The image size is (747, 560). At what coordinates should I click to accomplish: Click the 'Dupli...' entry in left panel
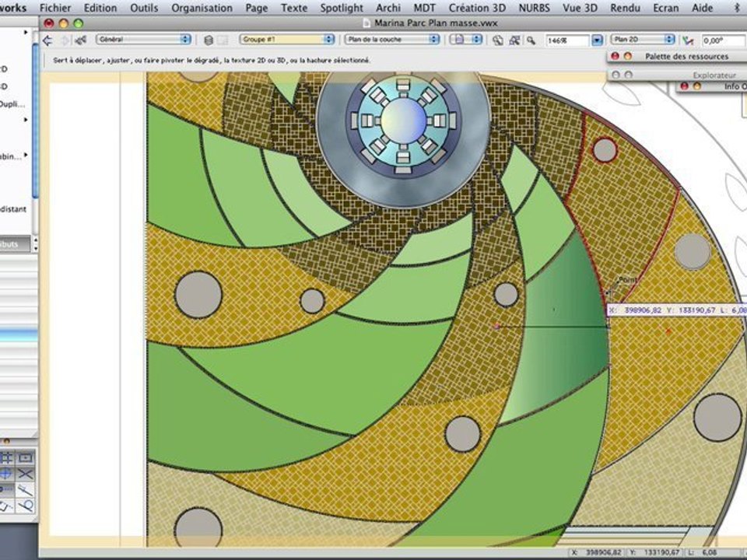pyautogui.click(x=12, y=104)
